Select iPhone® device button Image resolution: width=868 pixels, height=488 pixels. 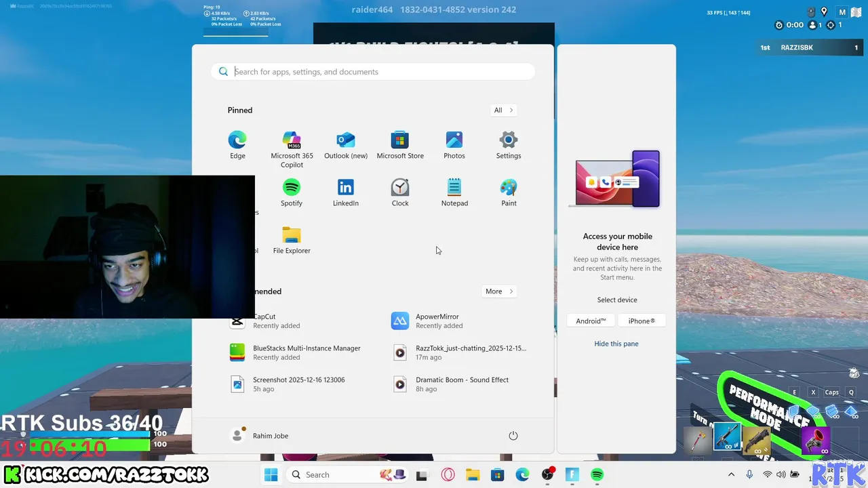(642, 321)
